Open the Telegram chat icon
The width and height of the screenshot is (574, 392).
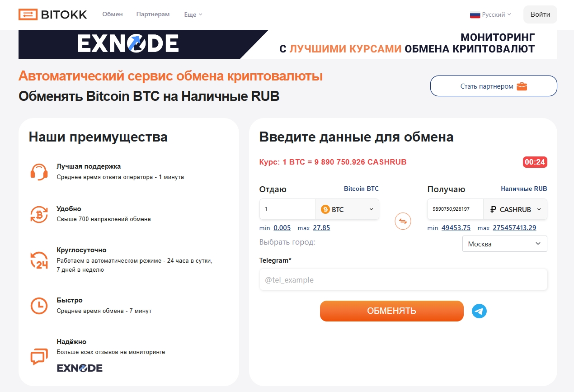tap(479, 311)
